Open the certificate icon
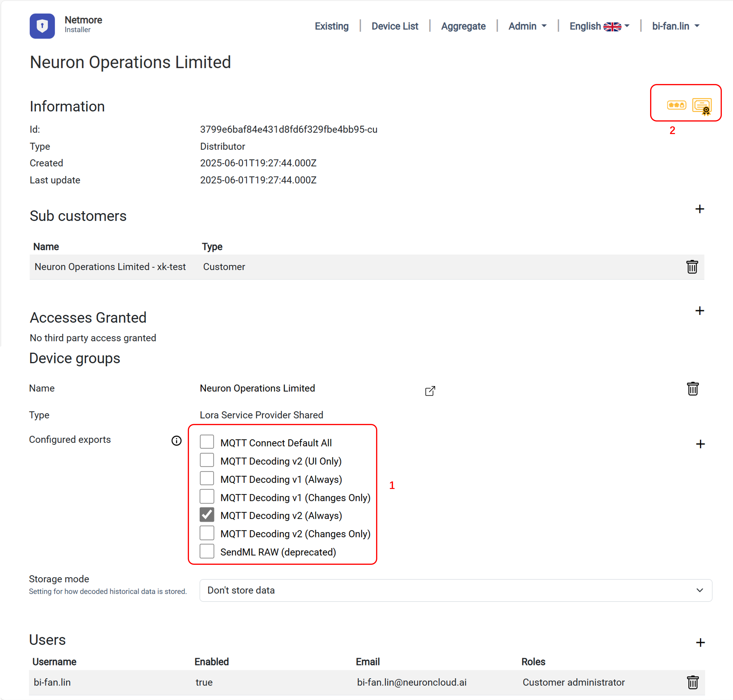733x700 pixels. (x=702, y=107)
